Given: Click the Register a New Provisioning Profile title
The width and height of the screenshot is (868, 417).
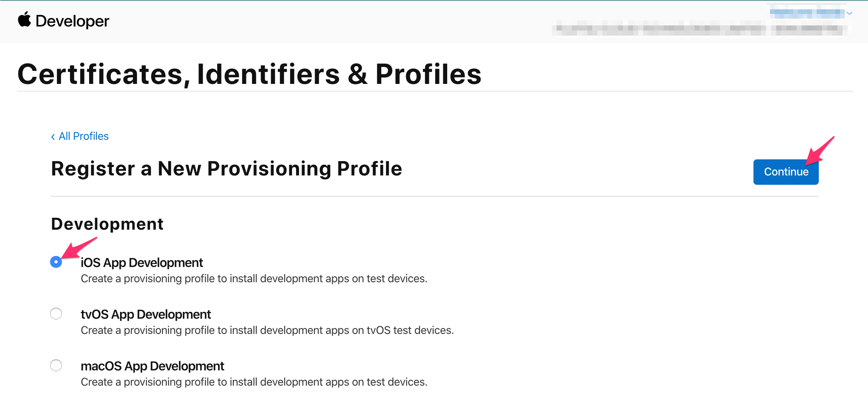Looking at the screenshot, I should [227, 169].
